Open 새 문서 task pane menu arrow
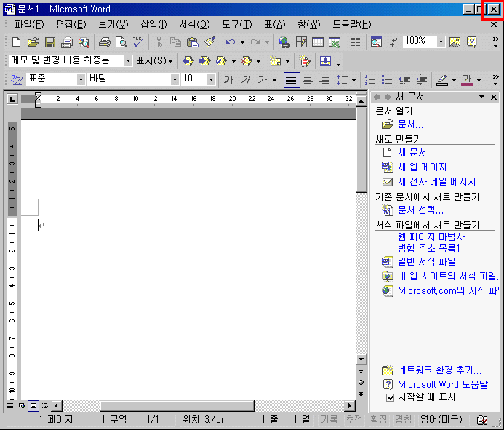The height and width of the screenshot is (430, 504). 481,97
